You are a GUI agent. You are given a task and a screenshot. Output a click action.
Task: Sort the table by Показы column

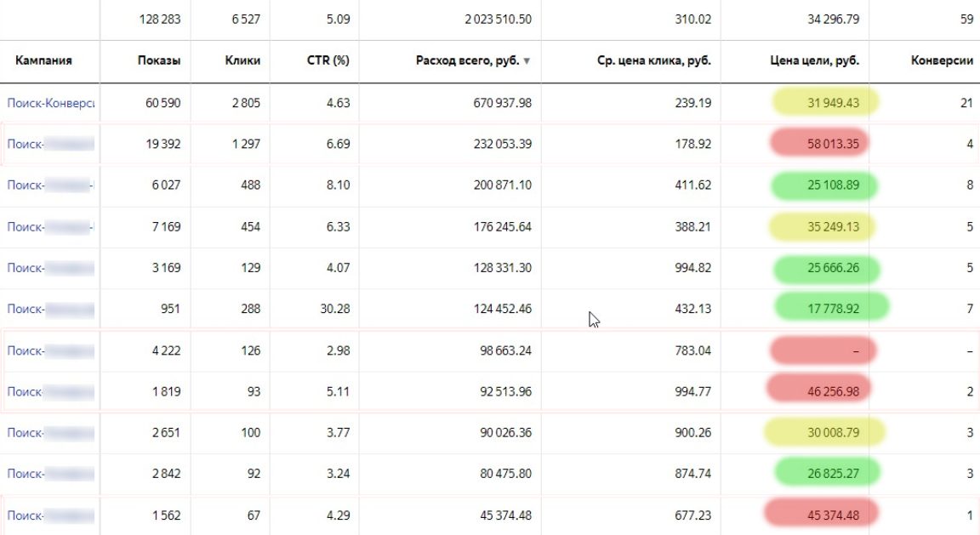point(158,60)
